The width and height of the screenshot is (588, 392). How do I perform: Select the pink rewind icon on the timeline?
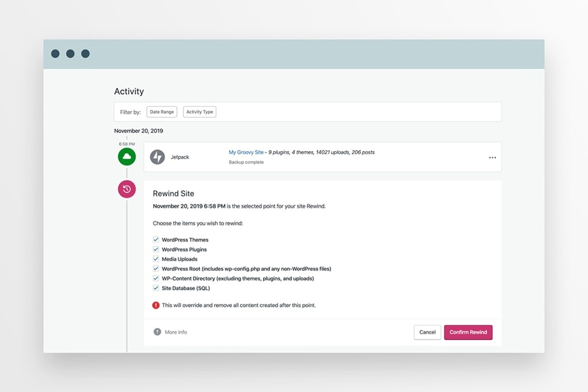126,189
